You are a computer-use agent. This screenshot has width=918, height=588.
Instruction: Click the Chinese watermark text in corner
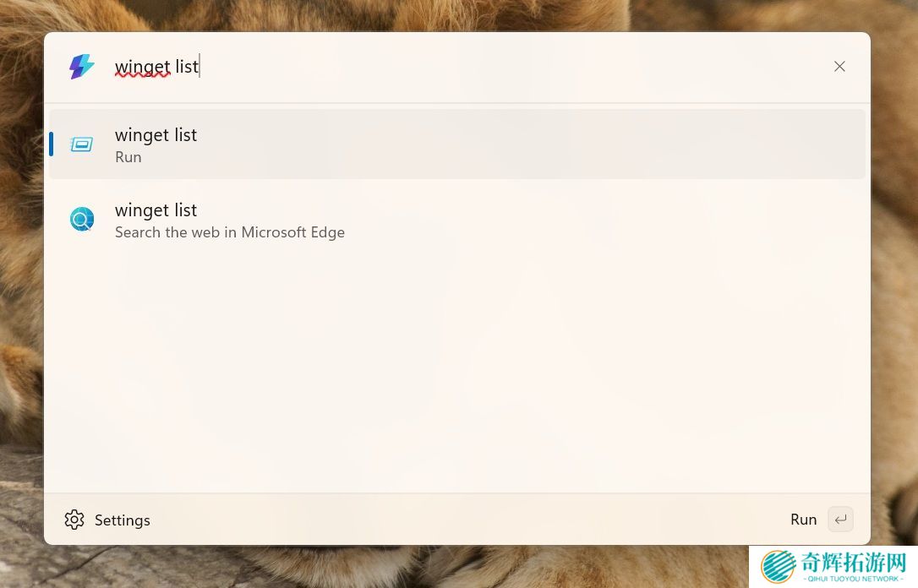854,563
